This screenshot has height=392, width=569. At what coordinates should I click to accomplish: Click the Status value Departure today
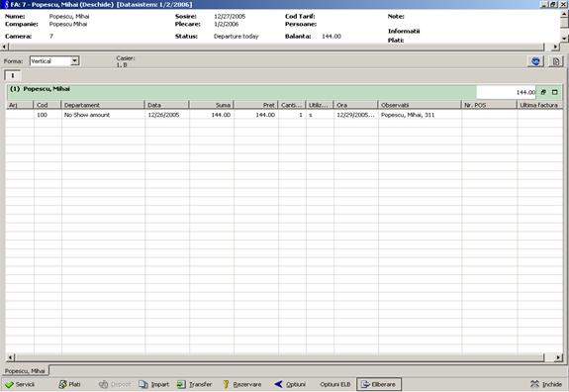point(236,37)
